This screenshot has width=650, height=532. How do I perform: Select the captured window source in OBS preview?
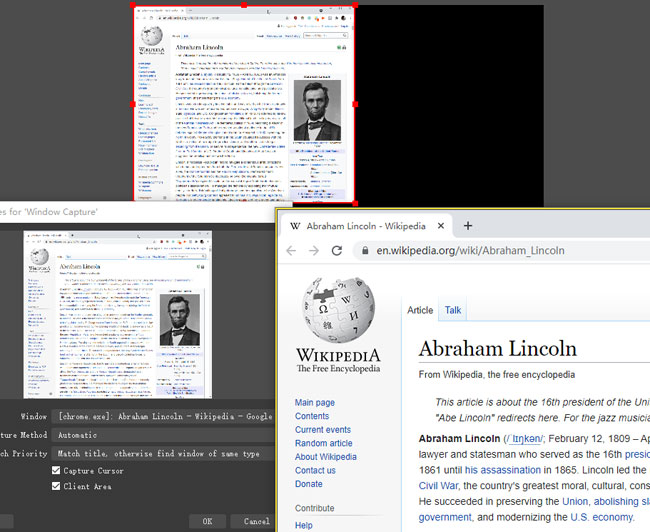click(x=244, y=104)
